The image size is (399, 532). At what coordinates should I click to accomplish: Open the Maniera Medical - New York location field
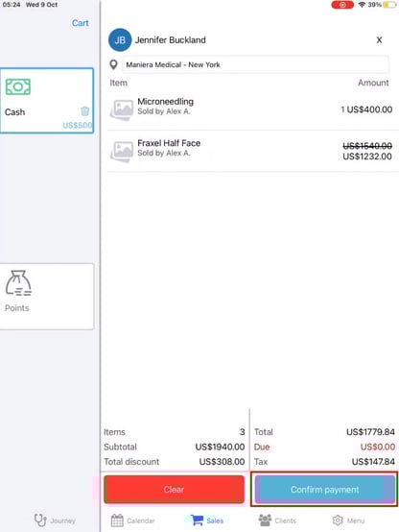(x=255, y=64)
